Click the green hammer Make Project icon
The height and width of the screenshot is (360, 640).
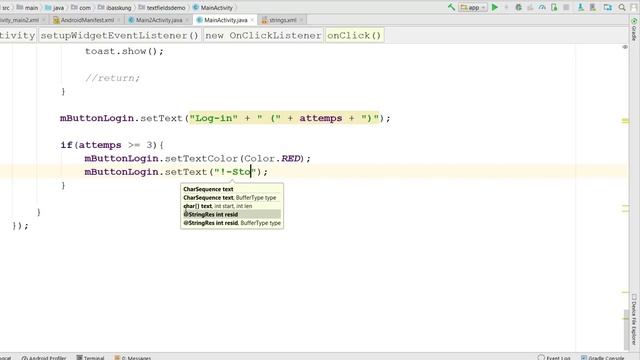coord(451,7)
